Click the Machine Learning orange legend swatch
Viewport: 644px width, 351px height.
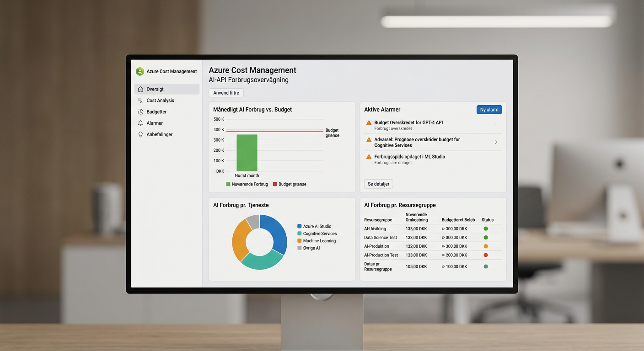tap(300, 241)
